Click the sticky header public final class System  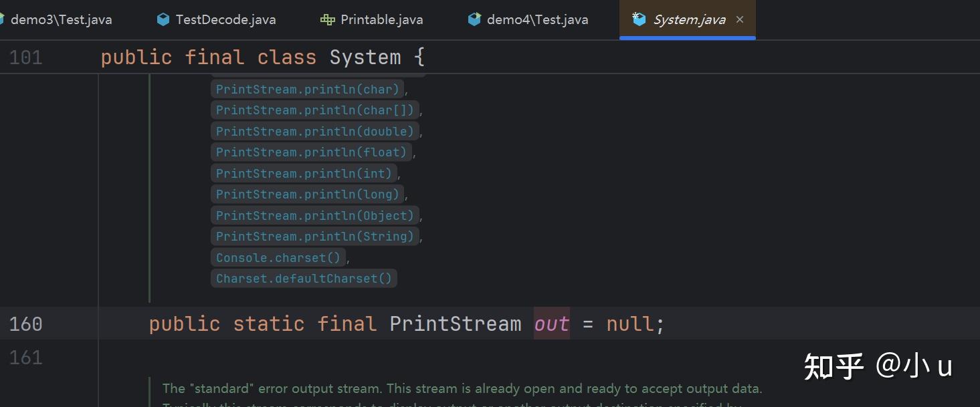tap(261, 57)
